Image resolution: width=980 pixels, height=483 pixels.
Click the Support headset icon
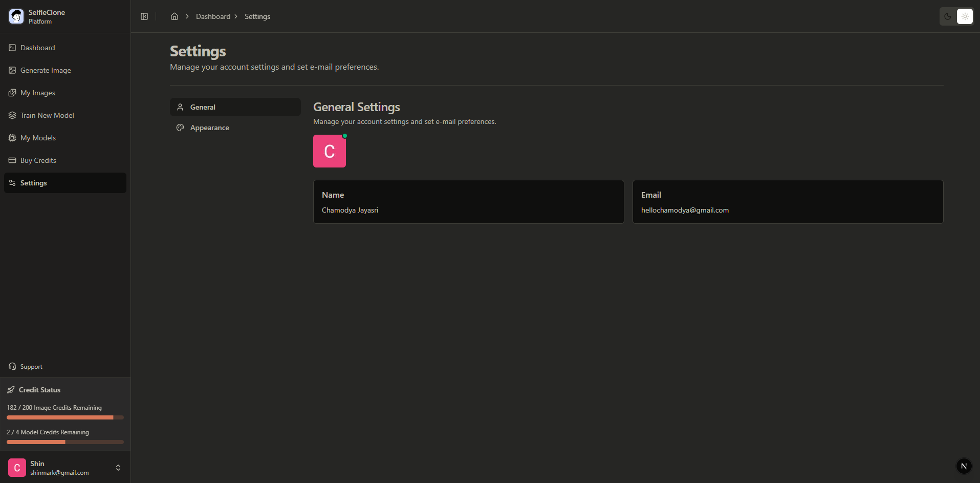(12, 366)
